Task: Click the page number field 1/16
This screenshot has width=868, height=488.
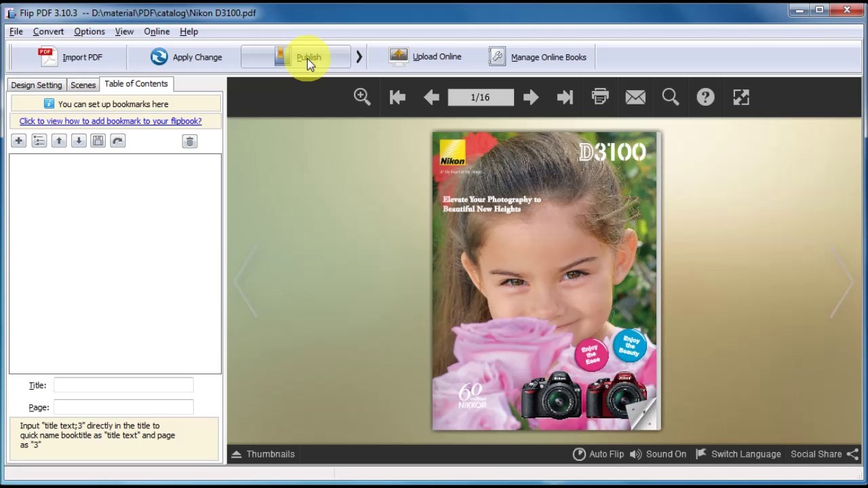Action: coord(480,98)
